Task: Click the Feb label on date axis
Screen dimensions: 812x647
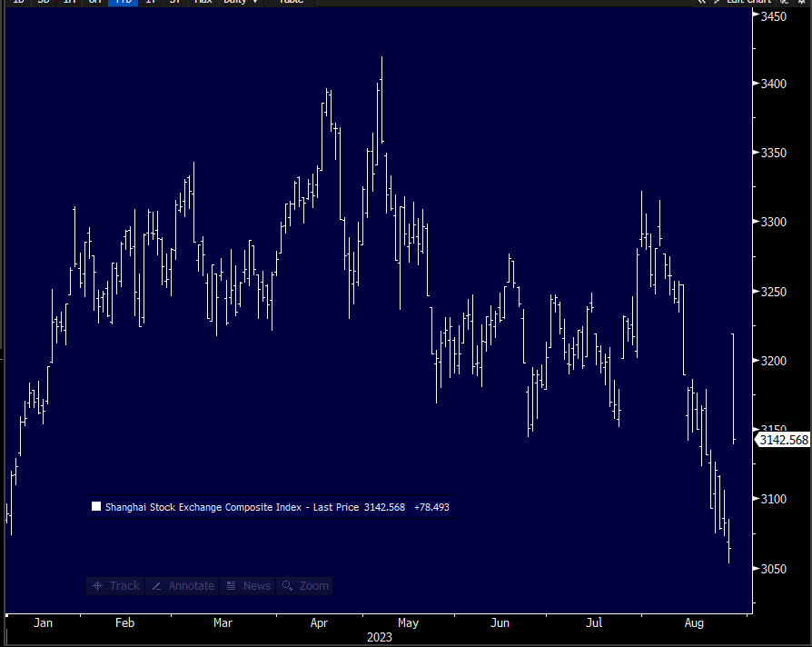Action: point(124,622)
